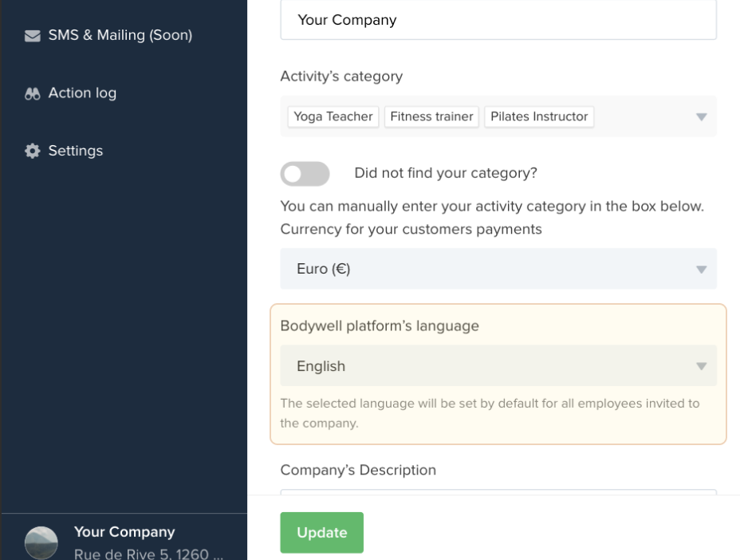The image size is (740, 560).
Task: Go to the Action log menu entry
Action: tap(82, 93)
